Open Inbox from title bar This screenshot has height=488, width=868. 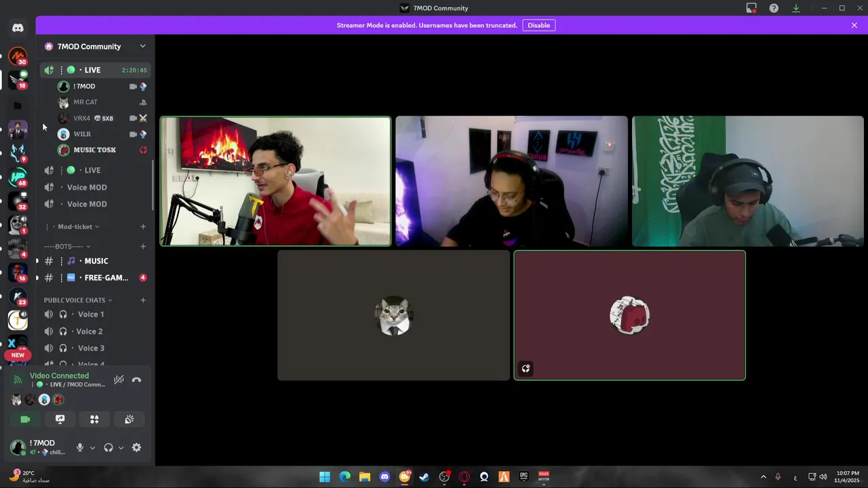(751, 8)
